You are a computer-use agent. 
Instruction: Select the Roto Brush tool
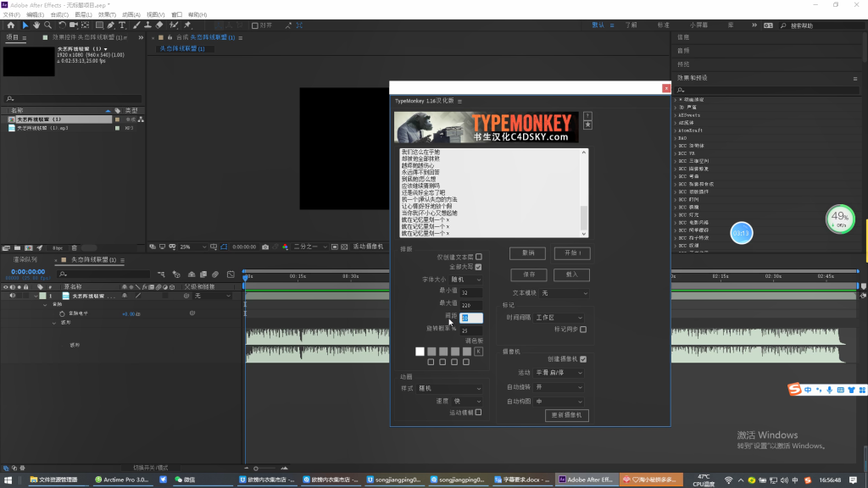[x=174, y=25]
